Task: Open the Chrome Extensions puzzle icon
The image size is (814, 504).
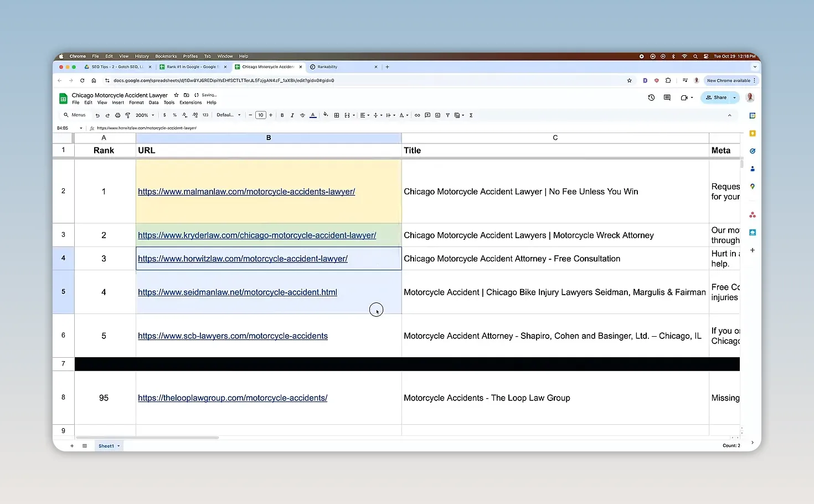Action: click(668, 80)
